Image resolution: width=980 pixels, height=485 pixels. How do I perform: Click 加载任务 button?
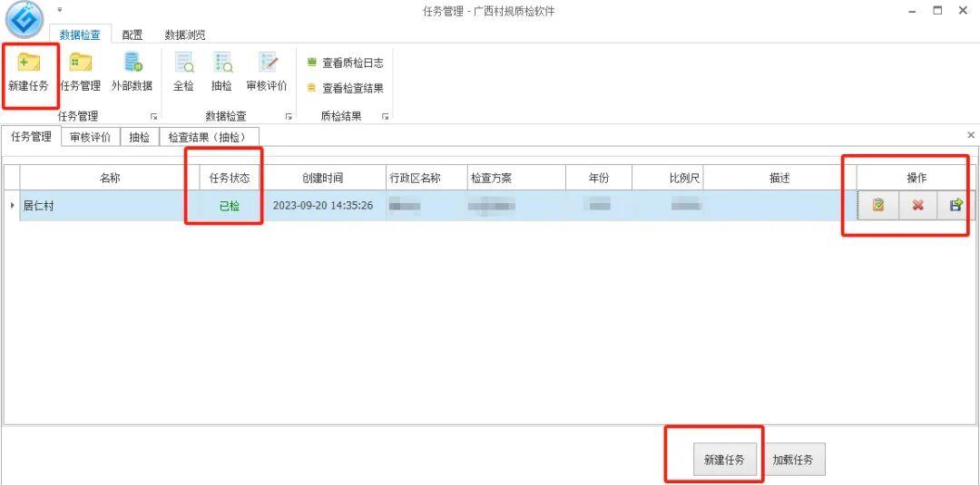pyautogui.click(x=793, y=460)
